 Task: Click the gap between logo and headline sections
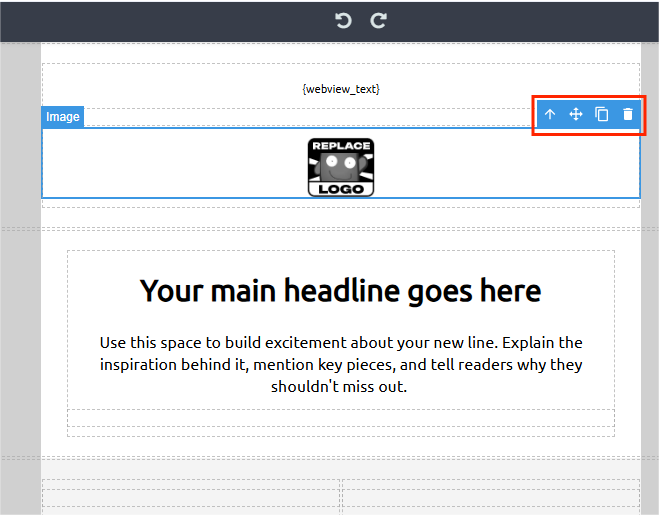(340, 219)
